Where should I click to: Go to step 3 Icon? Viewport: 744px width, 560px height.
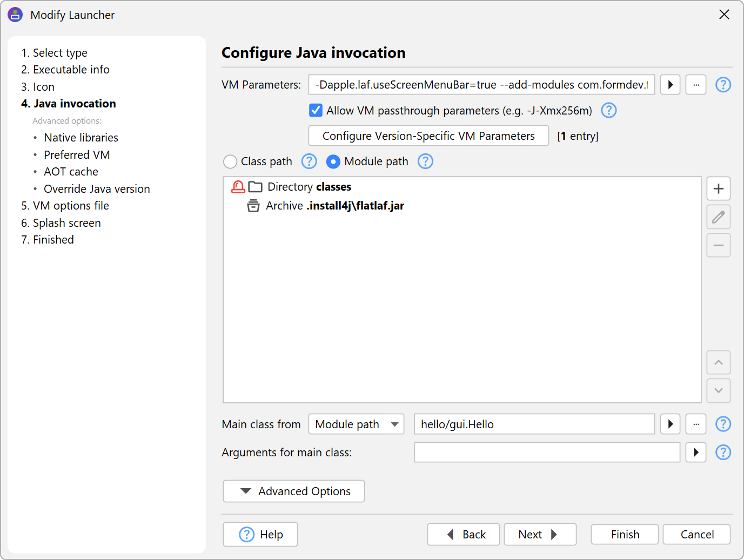[x=38, y=87]
